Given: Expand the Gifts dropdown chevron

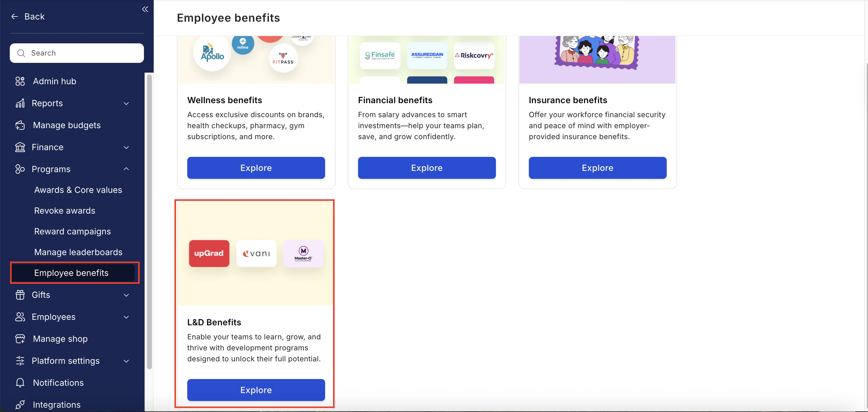Looking at the screenshot, I should pos(126,295).
